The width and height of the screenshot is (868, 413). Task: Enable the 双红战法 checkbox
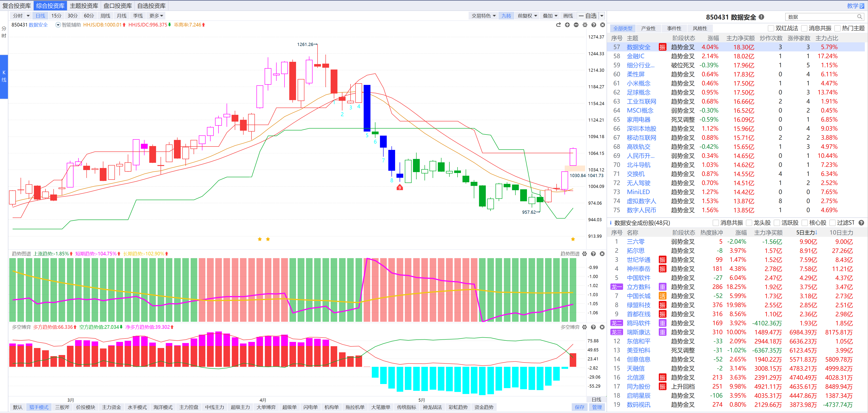click(x=771, y=28)
